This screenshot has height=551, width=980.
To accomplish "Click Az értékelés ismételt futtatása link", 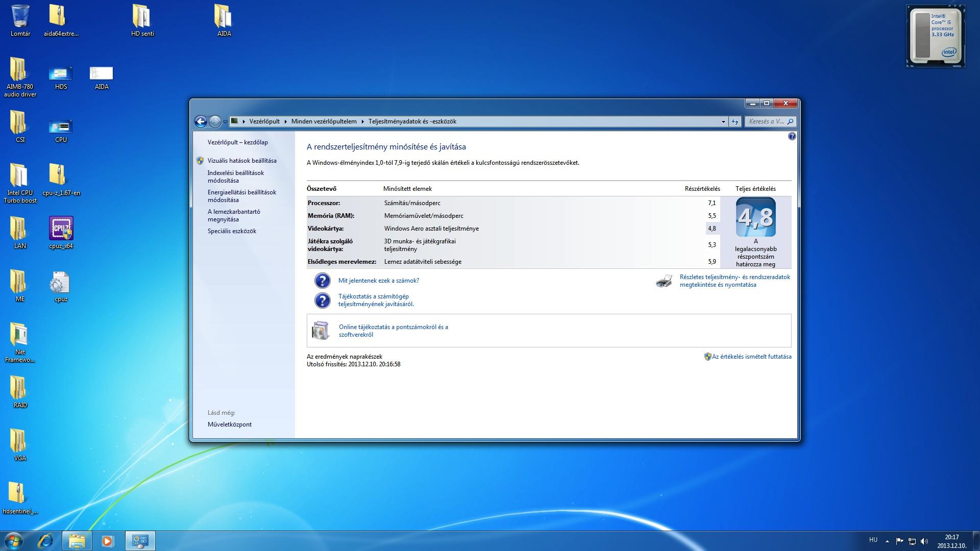I will (x=751, y=357).
